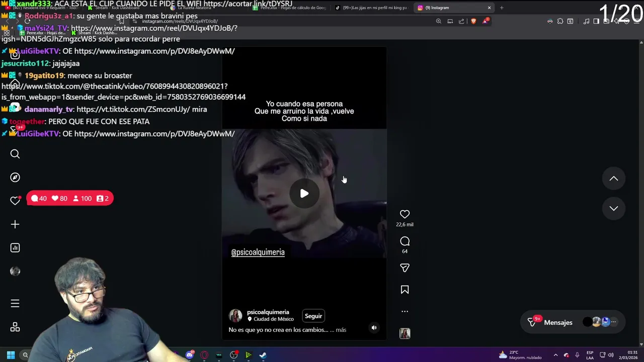Share the reel with the paper plane icon
The width and height of the screenshot is (644, 362).
(x=405, y=268)
